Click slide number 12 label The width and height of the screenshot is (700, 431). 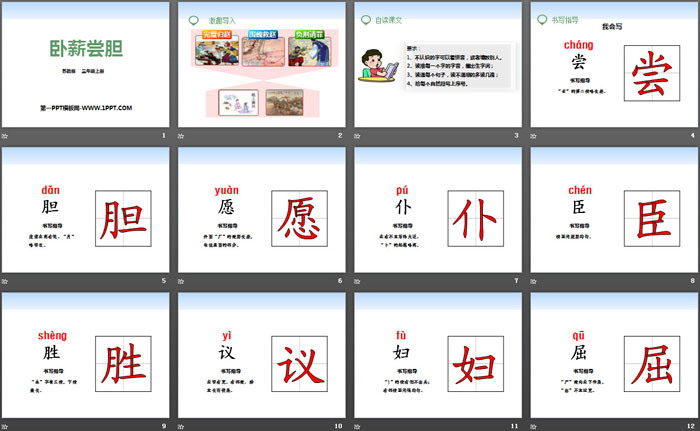click(691, 426)
